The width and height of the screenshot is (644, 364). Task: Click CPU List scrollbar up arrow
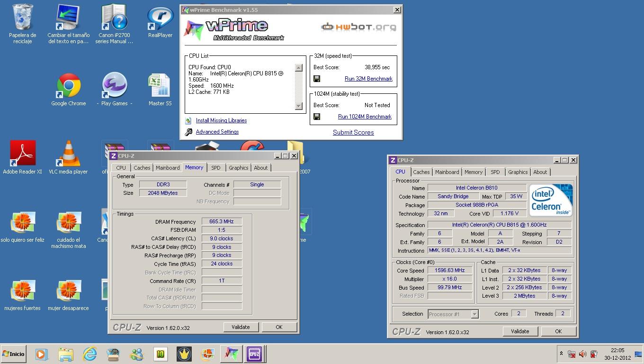pyautogui.click(x=298, y=68)
